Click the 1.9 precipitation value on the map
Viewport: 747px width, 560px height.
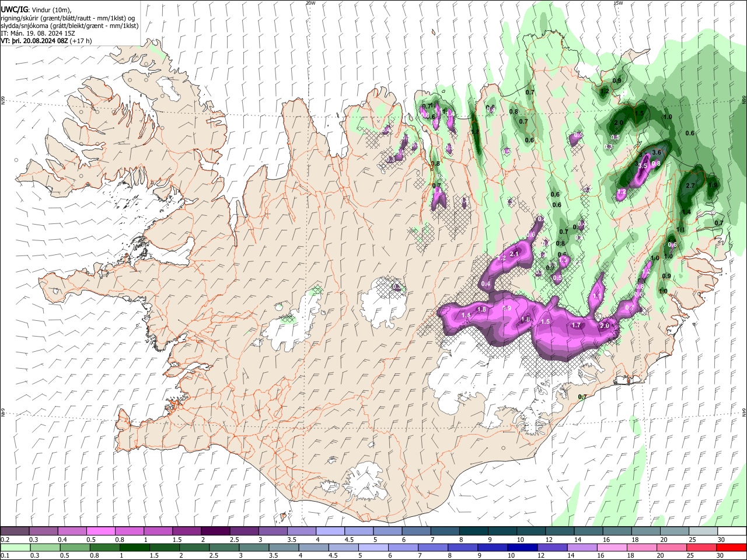click(712, 185)
